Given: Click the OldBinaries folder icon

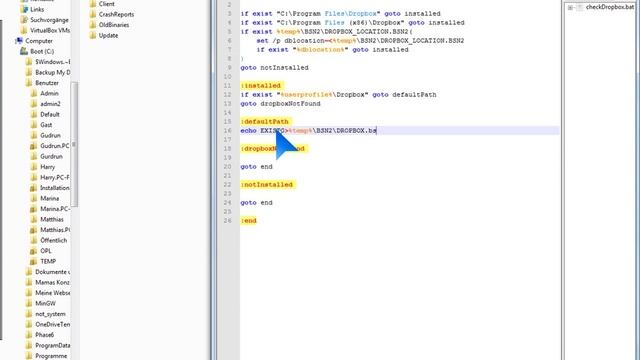Looking at the screenshot, I should tap(93, 25).
